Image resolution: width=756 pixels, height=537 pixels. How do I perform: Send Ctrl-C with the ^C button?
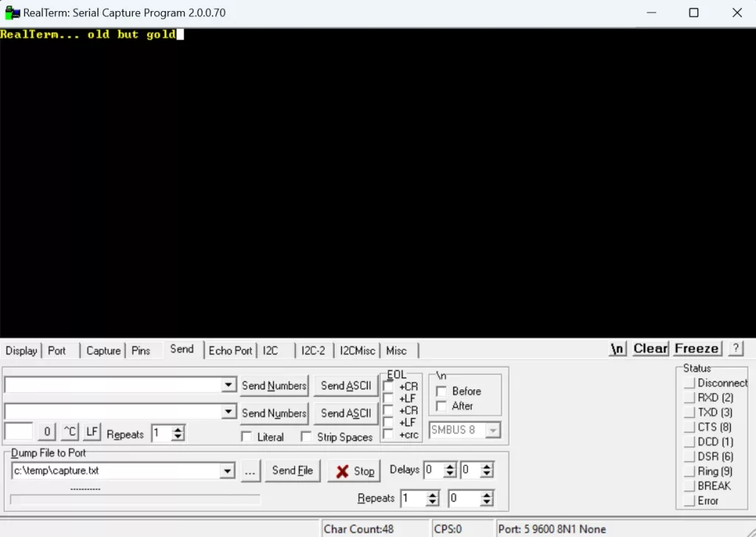(x=70, y=431)
